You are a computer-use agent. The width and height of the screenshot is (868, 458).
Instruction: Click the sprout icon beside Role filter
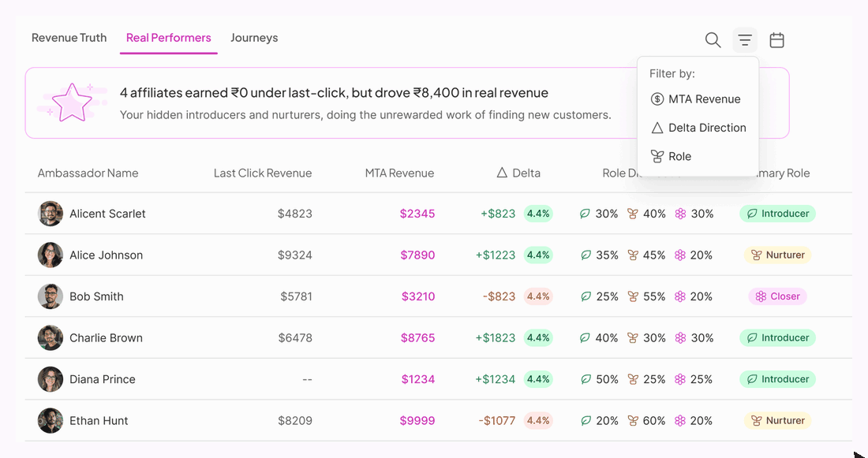click(657, 157)
